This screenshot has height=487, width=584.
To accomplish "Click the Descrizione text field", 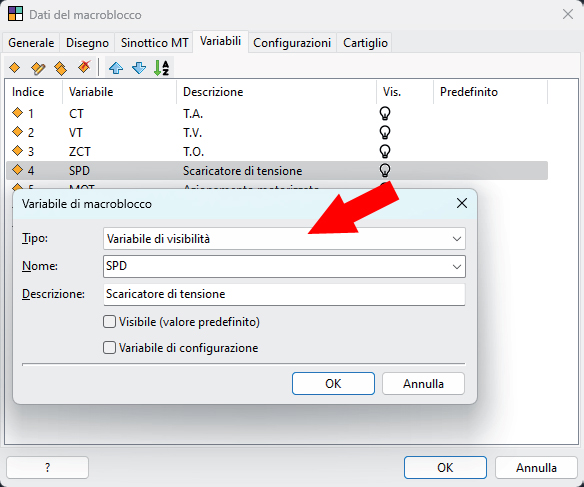I will tap(284, 294).
